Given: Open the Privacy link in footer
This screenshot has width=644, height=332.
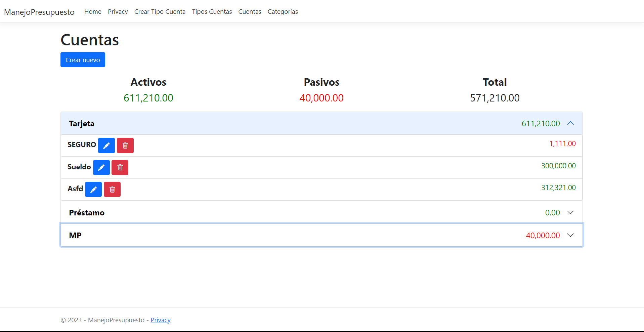Looking at the screenshot, I should point(161,320).
